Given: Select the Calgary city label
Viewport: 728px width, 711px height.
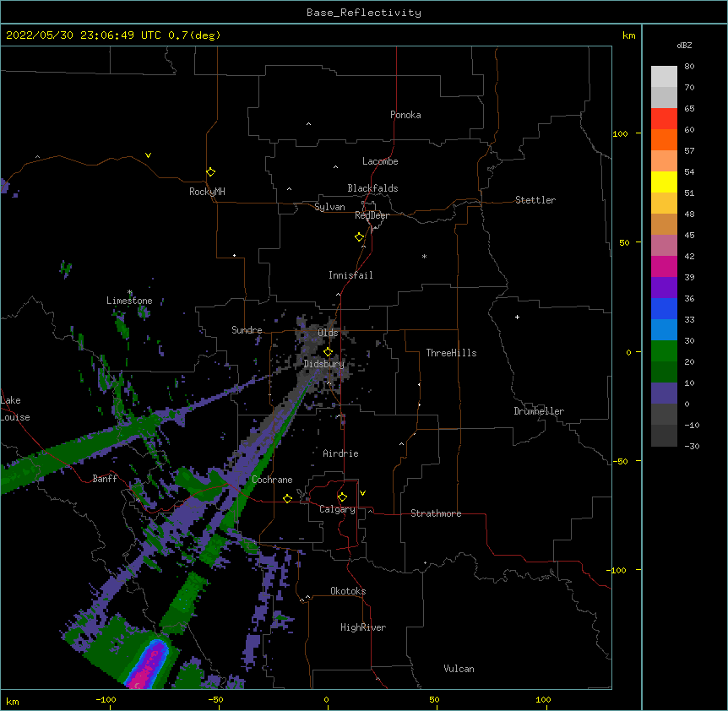Looking at the screenshot, I should point(337,509).
